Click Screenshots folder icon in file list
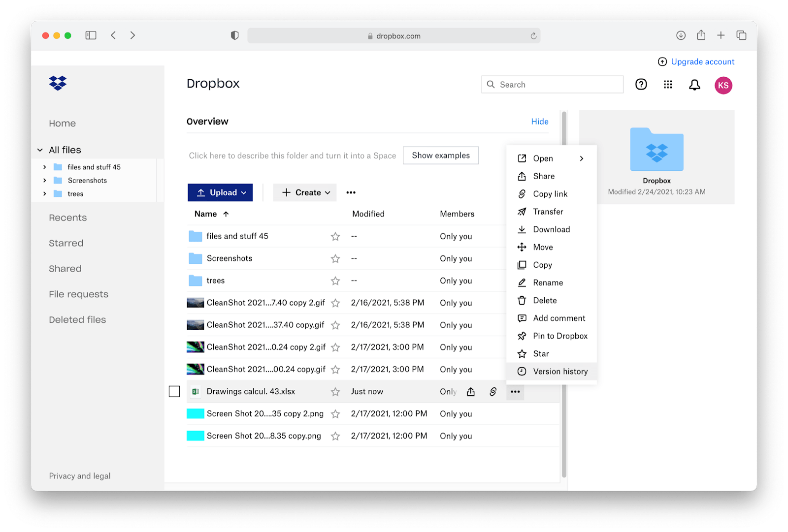The width and height of the screenshot is (788, 532). pyautogui.click(x=196, y=258)
